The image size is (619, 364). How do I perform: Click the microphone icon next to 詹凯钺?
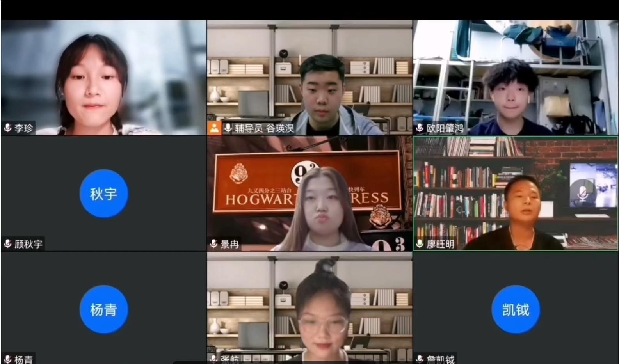(420, 359)
